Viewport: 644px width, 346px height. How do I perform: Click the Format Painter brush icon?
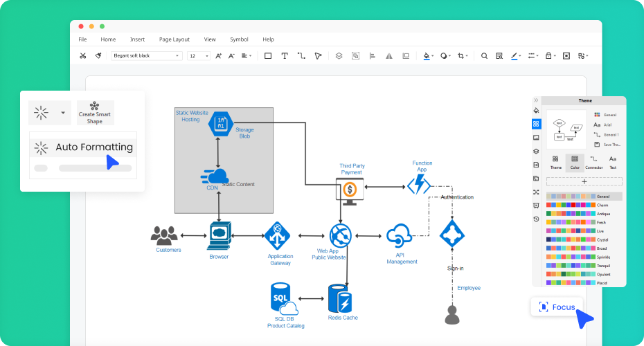coord(99,56)
